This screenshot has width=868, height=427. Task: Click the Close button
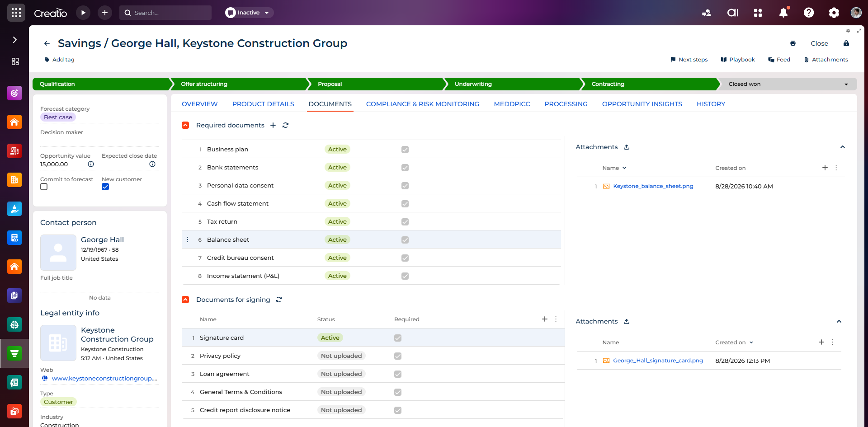[x=819, y=43]
